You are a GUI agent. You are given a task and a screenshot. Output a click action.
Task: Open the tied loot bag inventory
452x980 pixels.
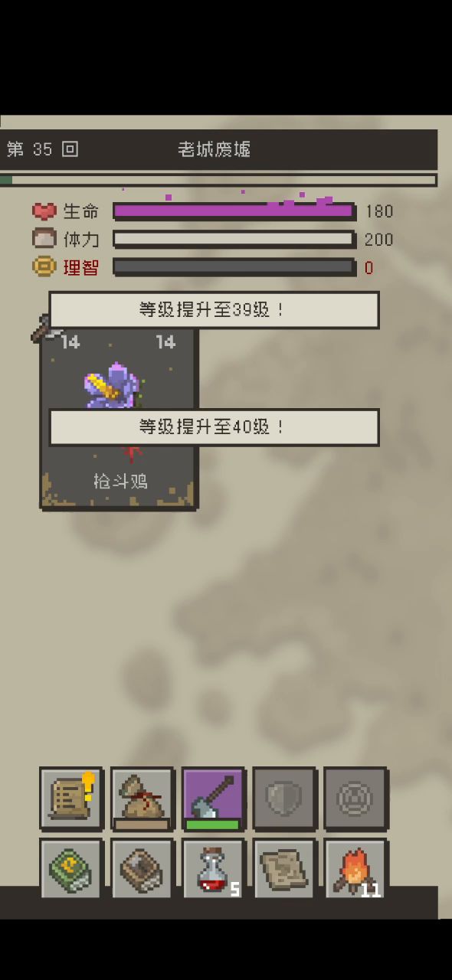[142, 799]
